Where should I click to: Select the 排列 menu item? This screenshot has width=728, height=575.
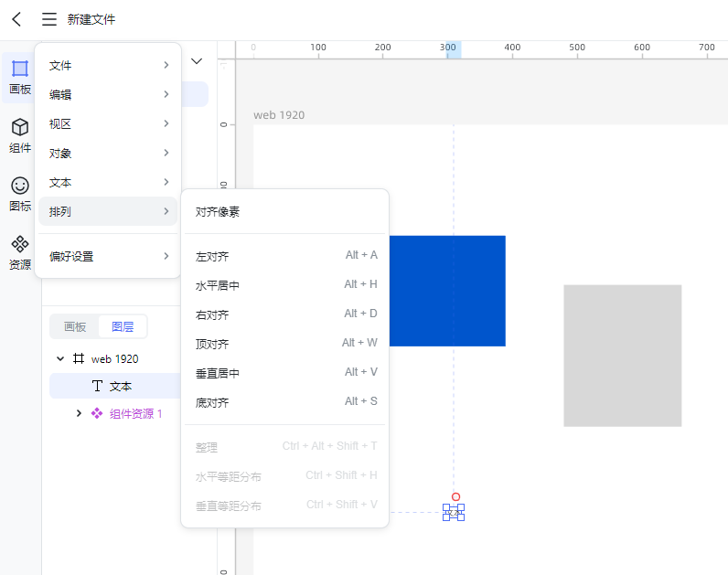pyautogui.click(x=108, y=211)
